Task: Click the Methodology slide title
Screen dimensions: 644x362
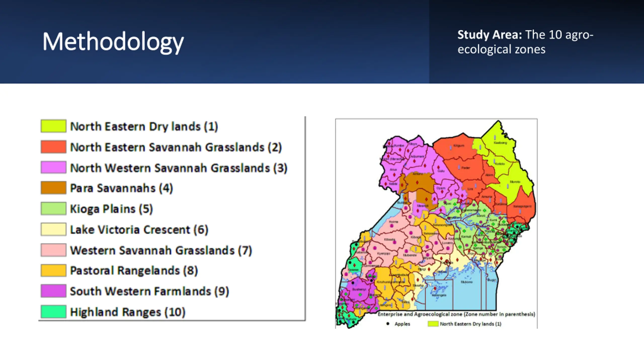Action: point(113,42)
